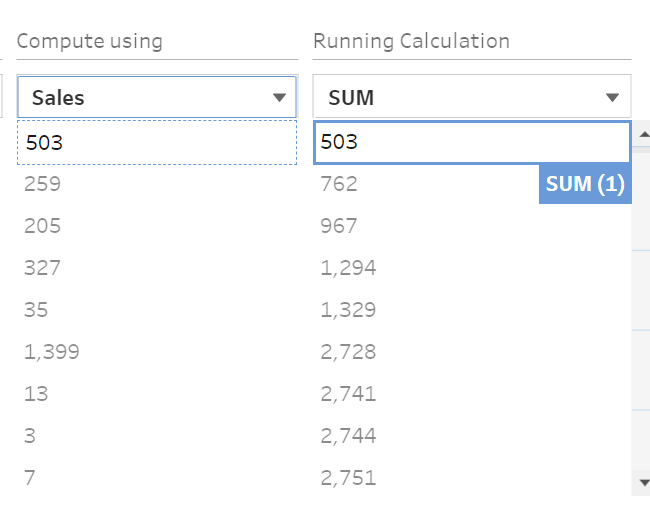The height and width of the screenshot is (506, 650).
Task: Expand the SUM running calculation dropdown
Action: (x=472, y=97)
